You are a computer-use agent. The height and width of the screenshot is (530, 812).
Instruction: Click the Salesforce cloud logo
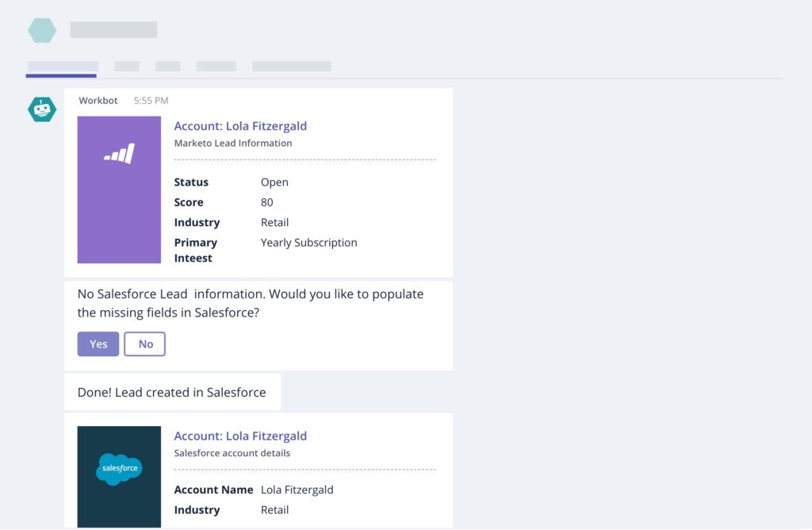(119, 468)
